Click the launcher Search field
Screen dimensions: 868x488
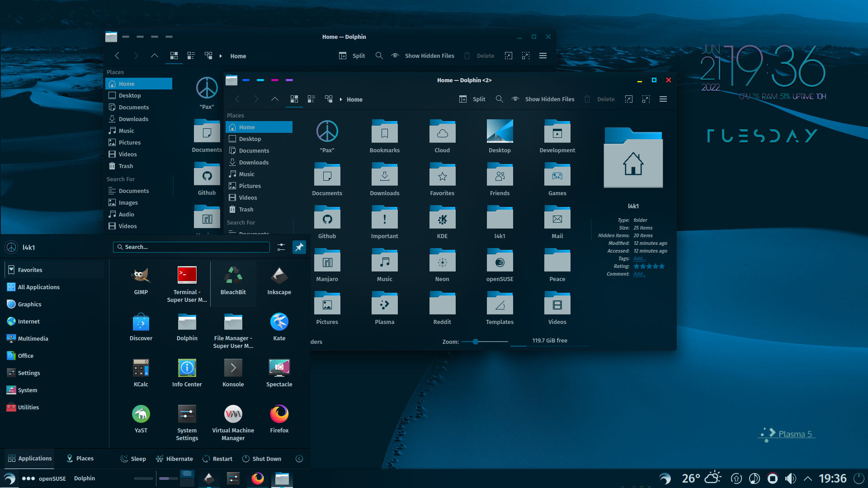point(191,247)
